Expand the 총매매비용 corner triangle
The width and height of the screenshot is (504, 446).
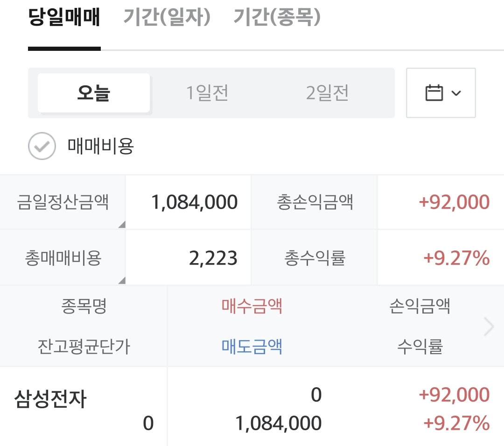122,280
